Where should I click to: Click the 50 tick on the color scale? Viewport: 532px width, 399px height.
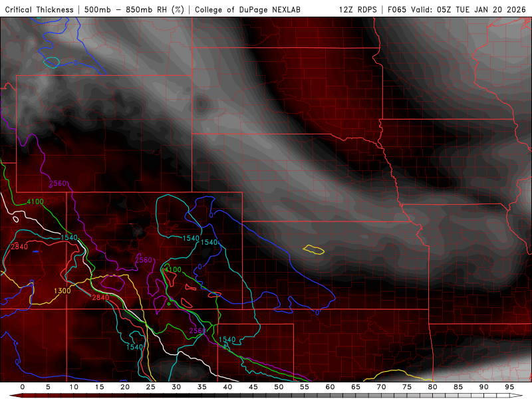tap(279, 387)
